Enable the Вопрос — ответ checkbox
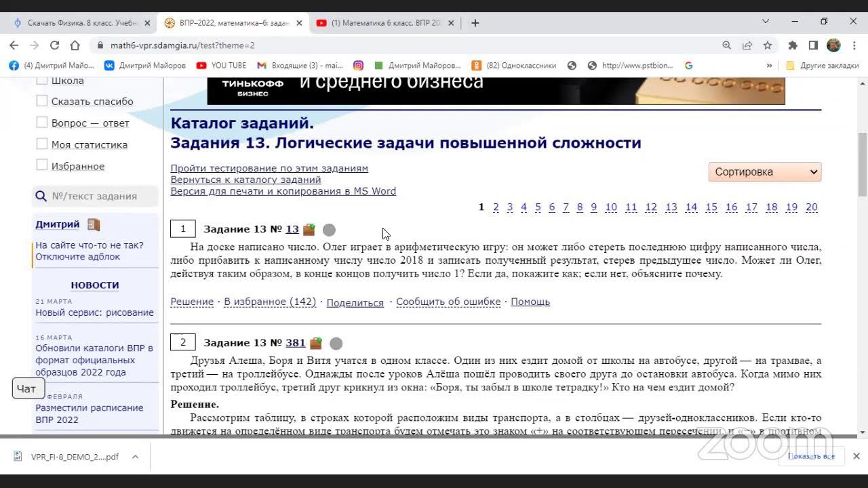 [x=42, y=123]
